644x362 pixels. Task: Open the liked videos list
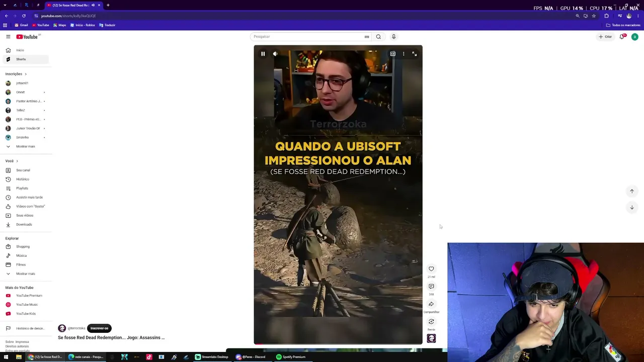pos(25,206)
